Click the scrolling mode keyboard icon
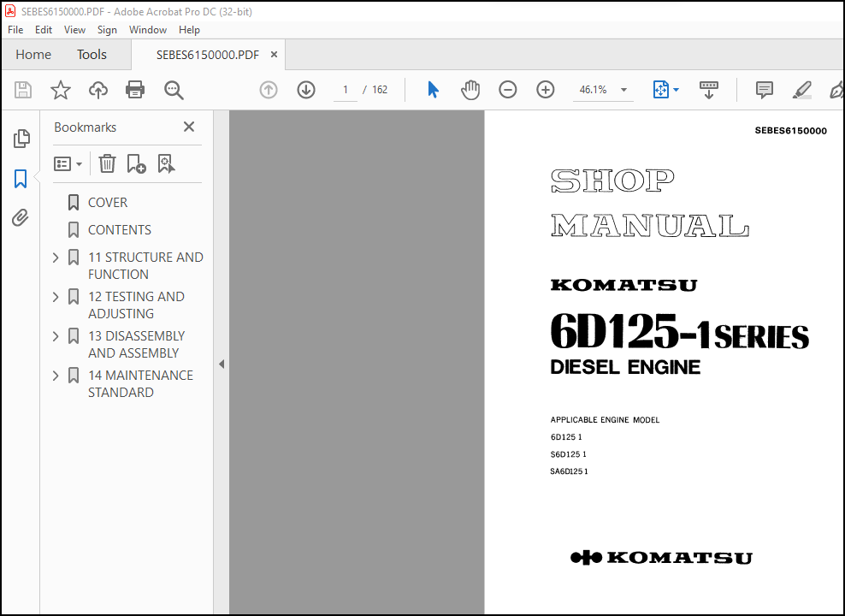The image size is (845, 616). point(709,90)
